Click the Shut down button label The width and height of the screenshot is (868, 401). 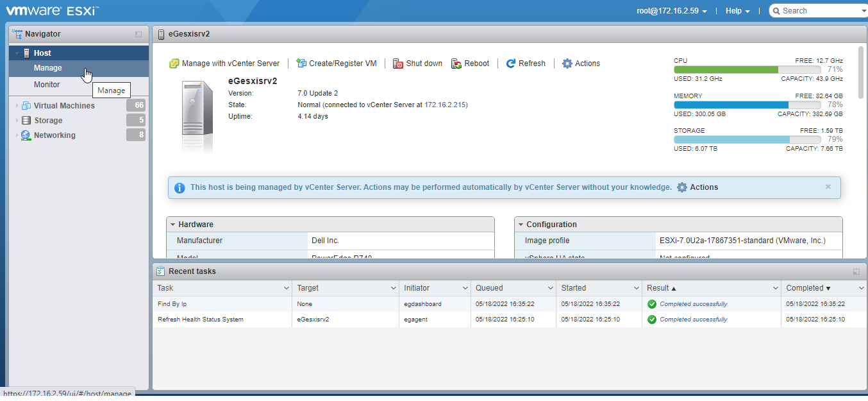pos(424,64)
